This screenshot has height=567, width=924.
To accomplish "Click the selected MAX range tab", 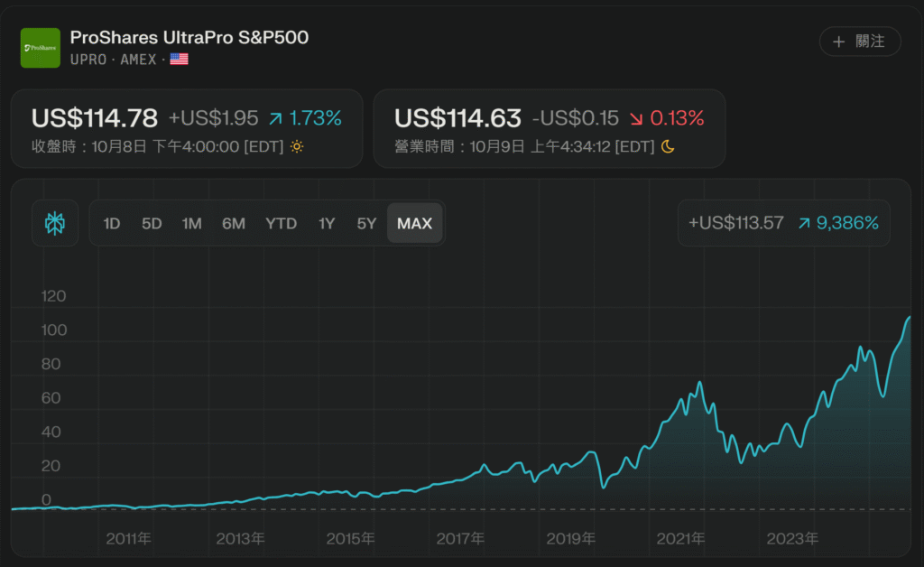I will [x=414, y=223].
